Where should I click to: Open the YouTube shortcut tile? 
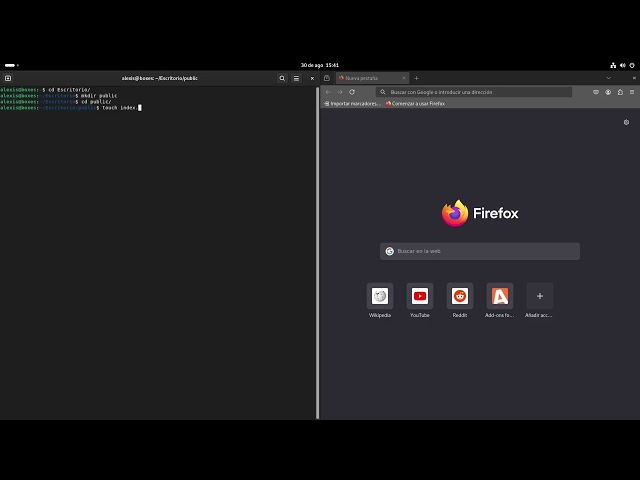[x=420, y=301]
